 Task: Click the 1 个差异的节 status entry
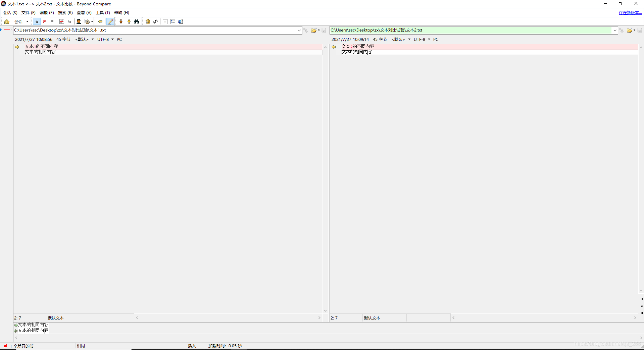21,346
